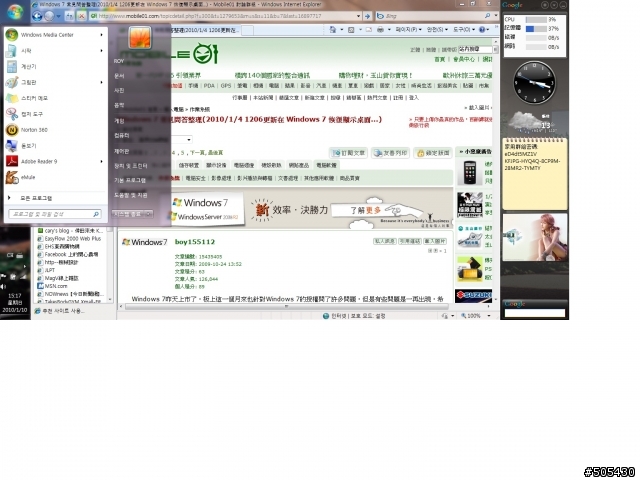
Task: Open 도움말 및 지원 in Start menu
Action: 131,195
